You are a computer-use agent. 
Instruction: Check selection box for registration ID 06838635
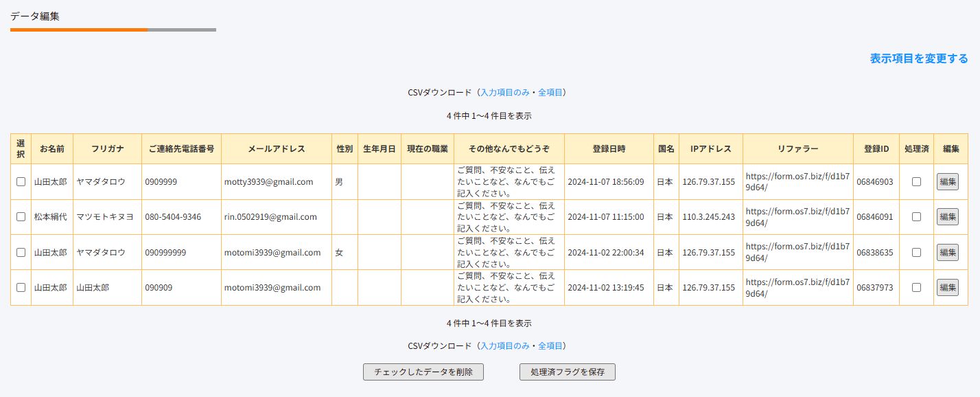coord(21,252)
